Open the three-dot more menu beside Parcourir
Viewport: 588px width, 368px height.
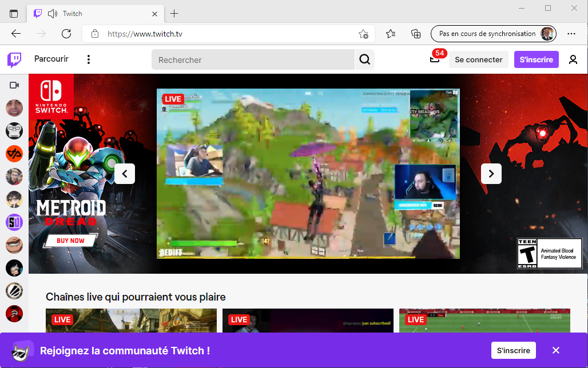pyautogui.click(x=89, y=59)
